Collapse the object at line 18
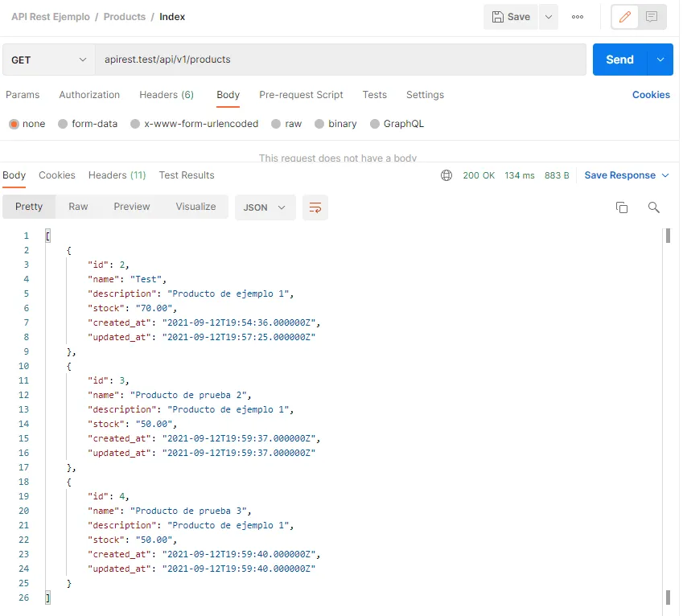Viewport: 683px width, 616px height. tap(69, 482)
